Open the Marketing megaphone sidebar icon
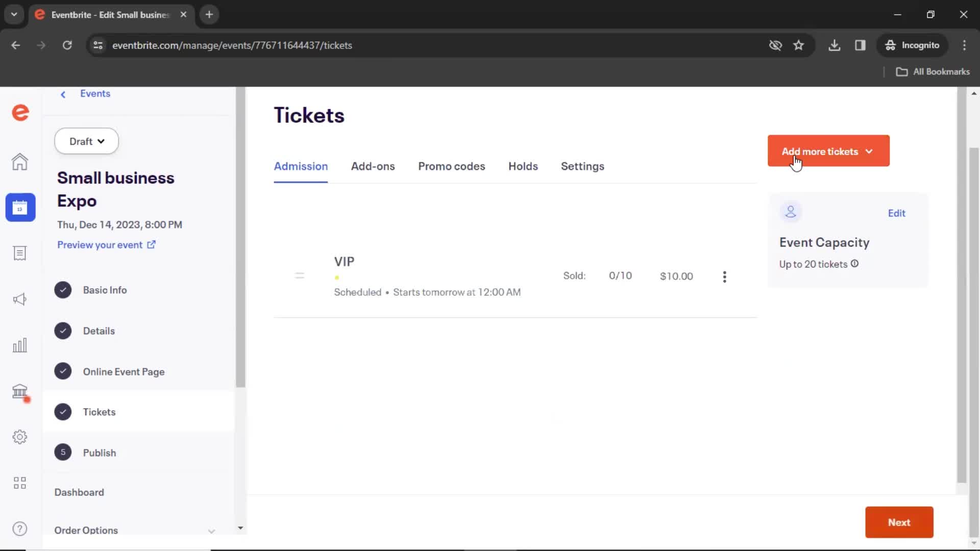980x551 pixels. pos(20,299)
